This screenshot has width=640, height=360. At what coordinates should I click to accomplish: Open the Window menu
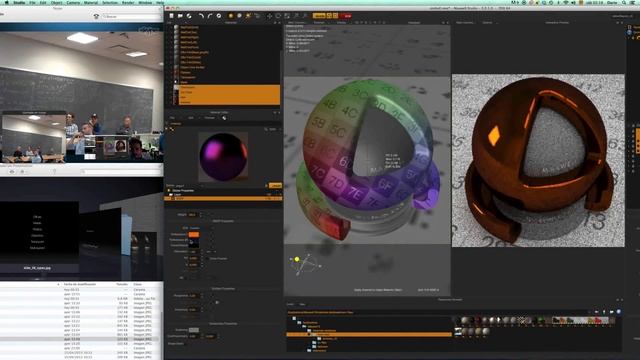[145, 2]
